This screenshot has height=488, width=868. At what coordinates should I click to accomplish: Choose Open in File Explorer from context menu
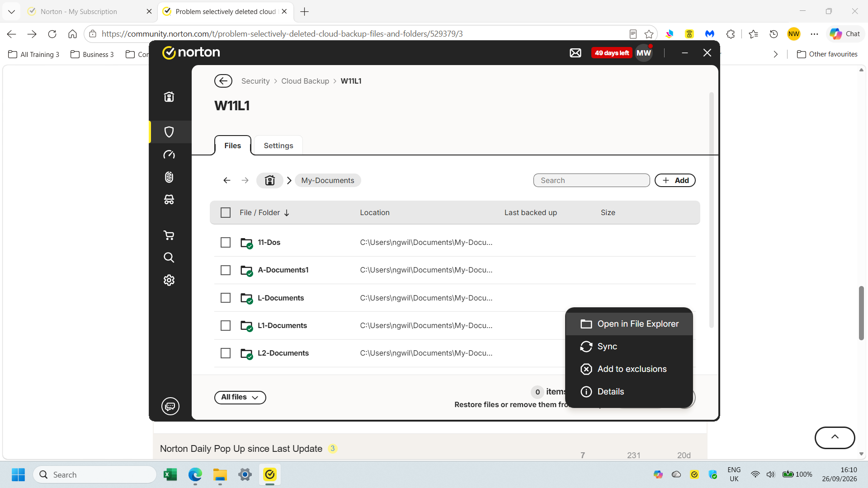pyautogui.click(x=629, y=324)
